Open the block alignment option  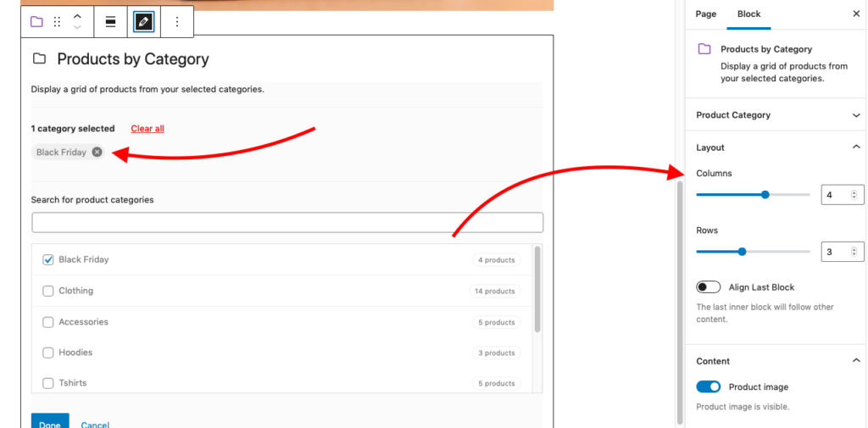110,22
